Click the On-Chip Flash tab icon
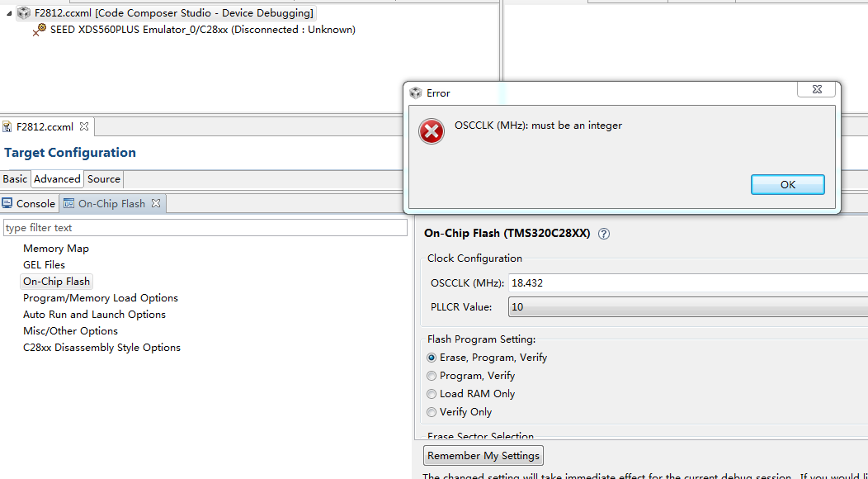The width and height of the screenshot is (868, 479). (x=68, y=203)
